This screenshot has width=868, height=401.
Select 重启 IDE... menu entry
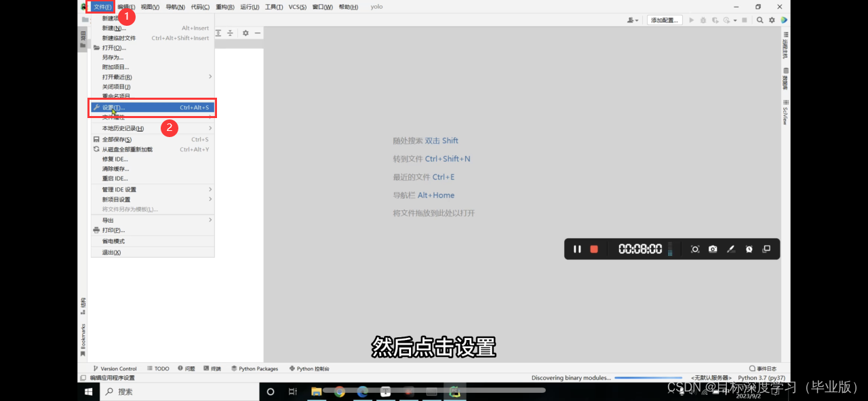(153, 178)
